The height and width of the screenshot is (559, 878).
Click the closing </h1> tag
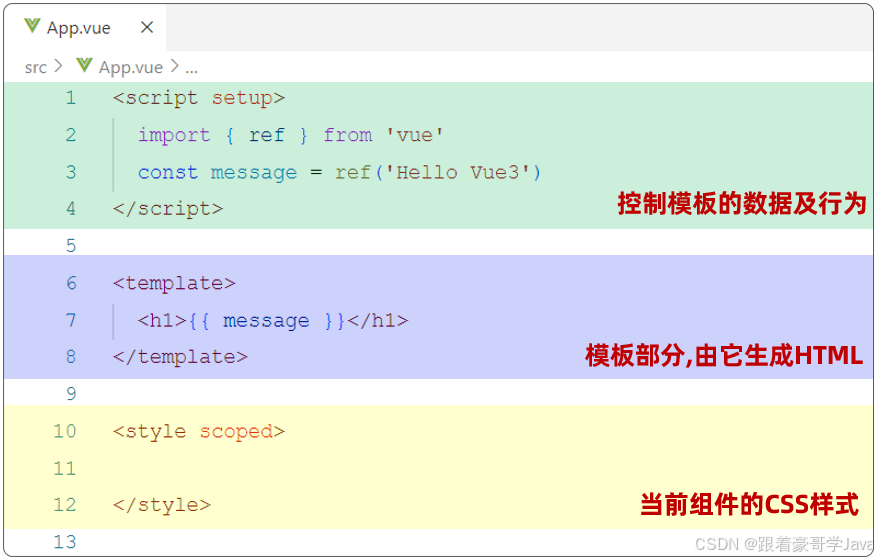378,320
